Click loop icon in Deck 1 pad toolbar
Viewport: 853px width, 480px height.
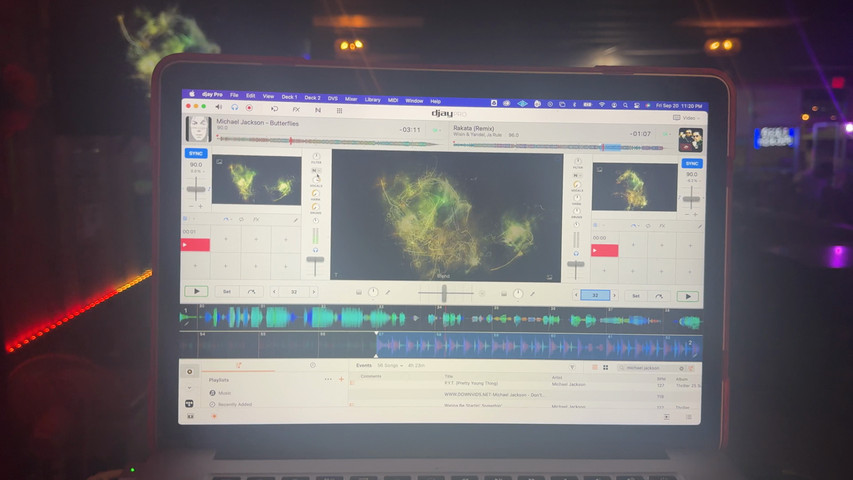click(241, 219)
